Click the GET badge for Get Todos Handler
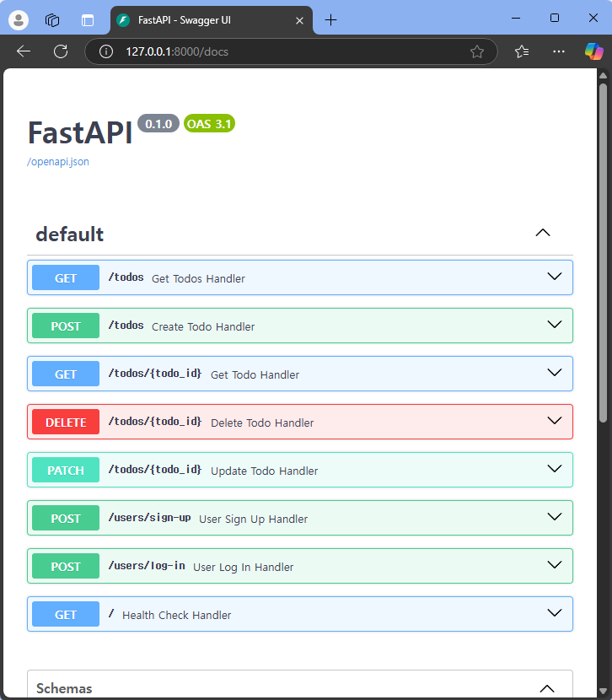 66,277
